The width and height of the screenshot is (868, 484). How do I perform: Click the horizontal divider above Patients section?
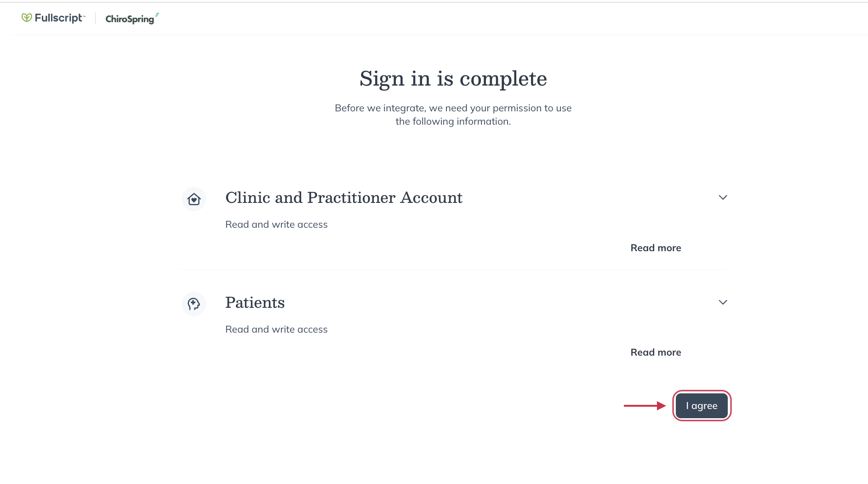tap(453, 269)
